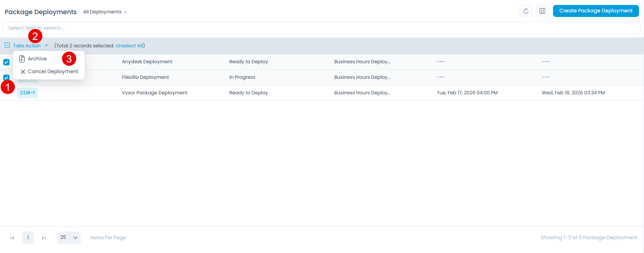Click the refresh deployments list icon
The width and height of the screenshot is (644, 253).
(525, 11)
